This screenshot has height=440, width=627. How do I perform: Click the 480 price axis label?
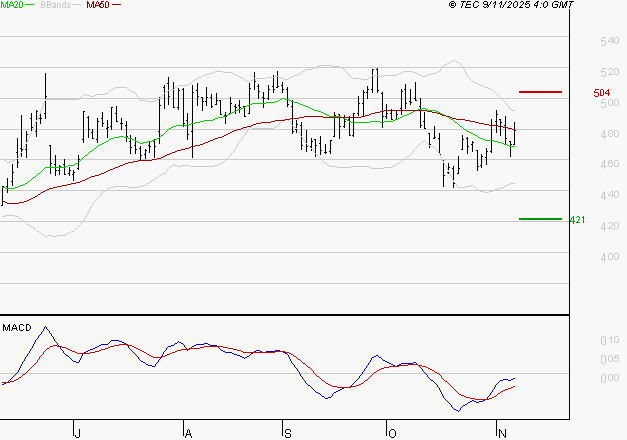(610, 134)
